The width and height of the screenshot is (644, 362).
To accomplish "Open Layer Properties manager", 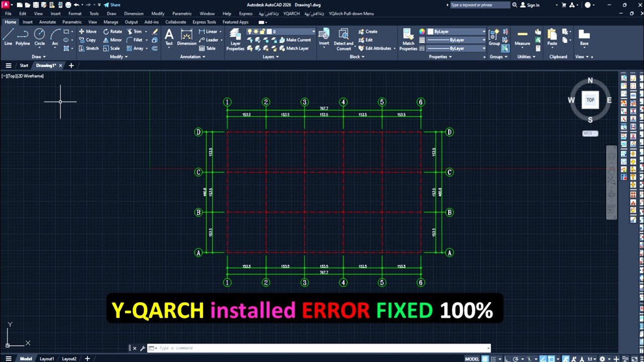I will (x=235, y=40).
